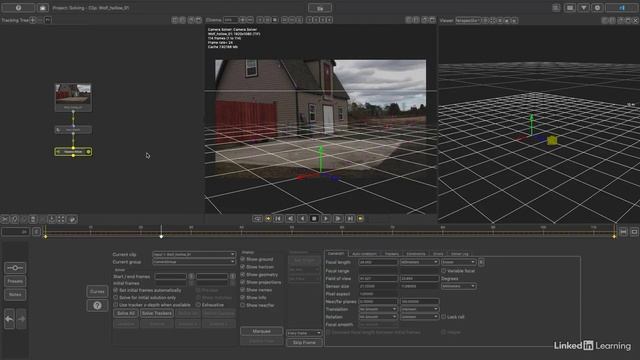640x360 pixels.
Task: Toggle the Show info checkbox
Action: click(242, 298)
